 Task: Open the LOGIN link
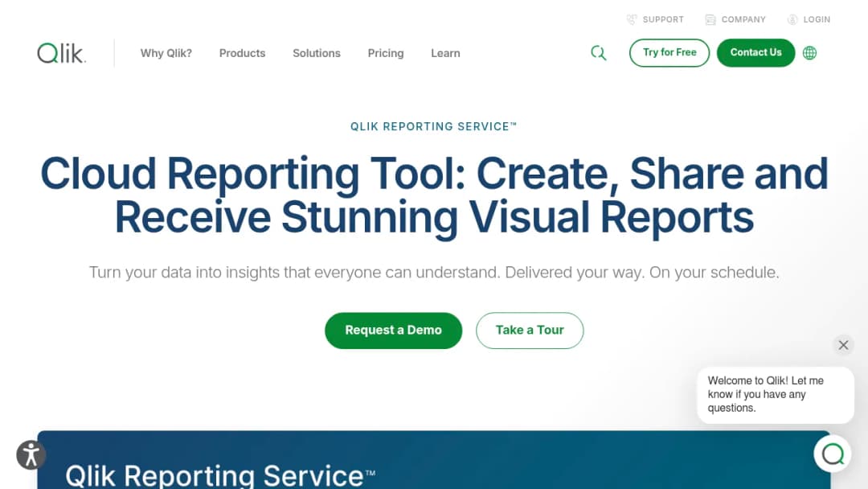(817, 19)
